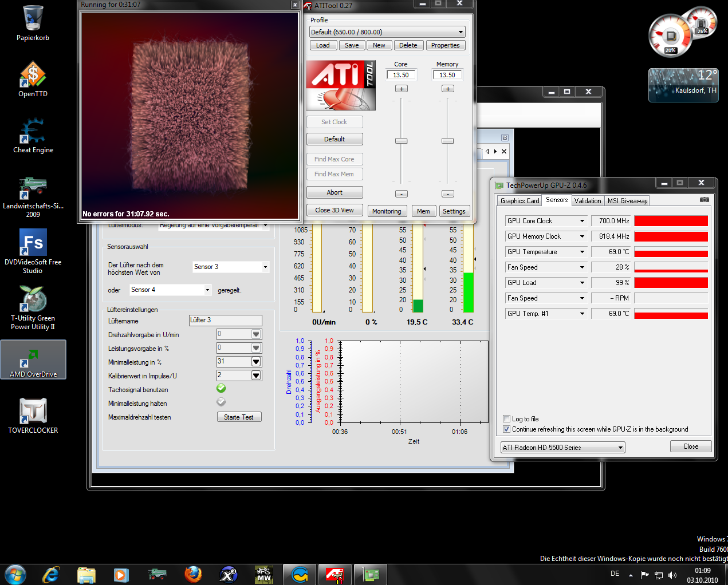Click the Starte Test button

(x=239, y=417)
